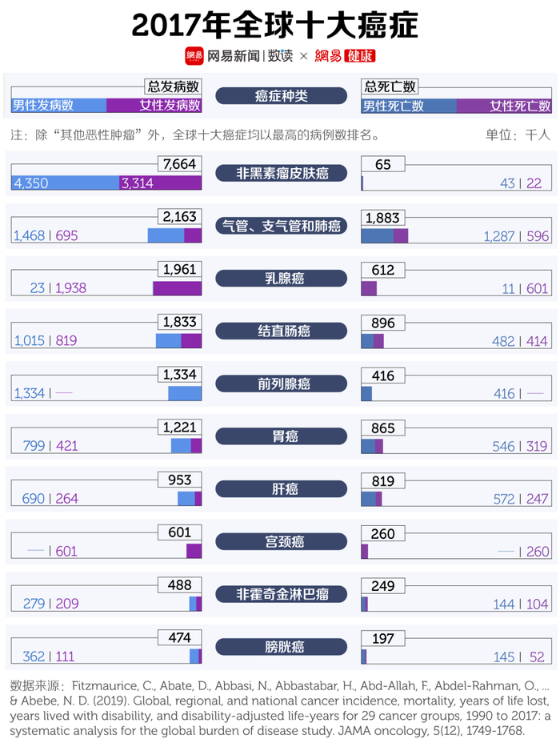
Task: Click the 膀胱癌 category label
Action: click(x=282, y=647)
